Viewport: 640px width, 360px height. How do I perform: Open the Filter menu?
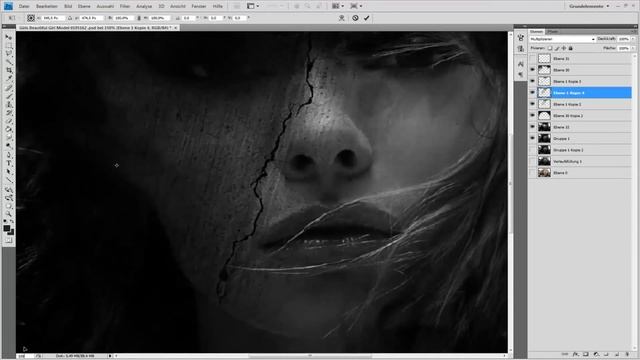(125, 6)
